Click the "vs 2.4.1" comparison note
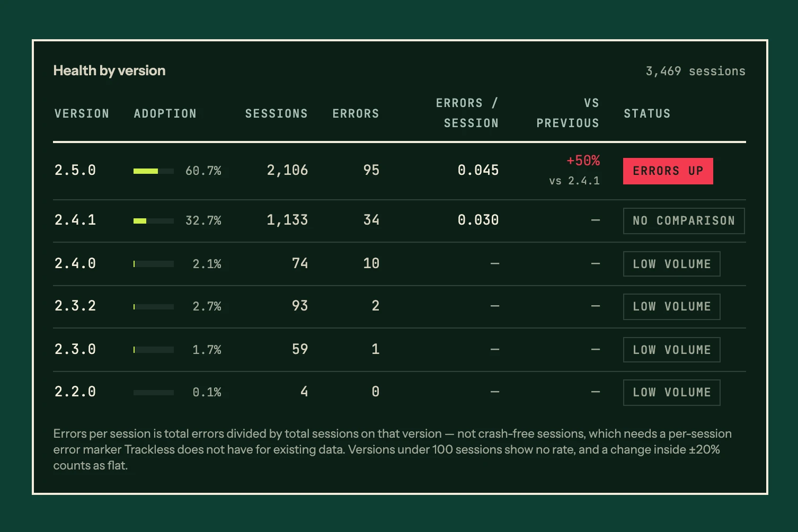The image size is (798, 532). tap(574, 181)
